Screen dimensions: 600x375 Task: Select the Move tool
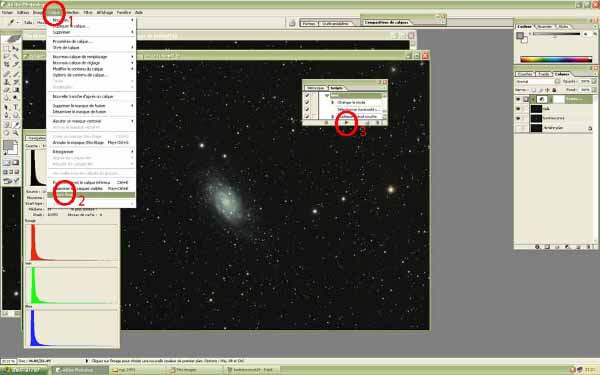[x=16, y=49]
